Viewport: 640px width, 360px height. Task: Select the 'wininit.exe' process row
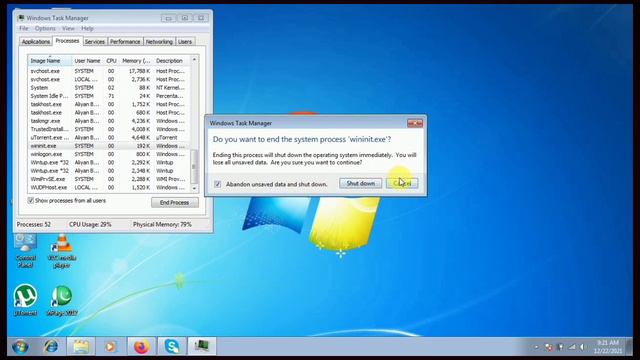[109, 146]
